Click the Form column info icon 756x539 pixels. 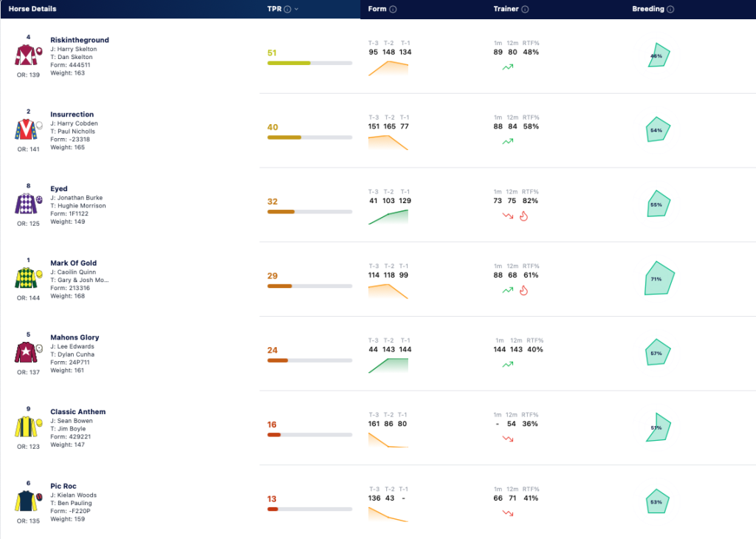(393, 9)
